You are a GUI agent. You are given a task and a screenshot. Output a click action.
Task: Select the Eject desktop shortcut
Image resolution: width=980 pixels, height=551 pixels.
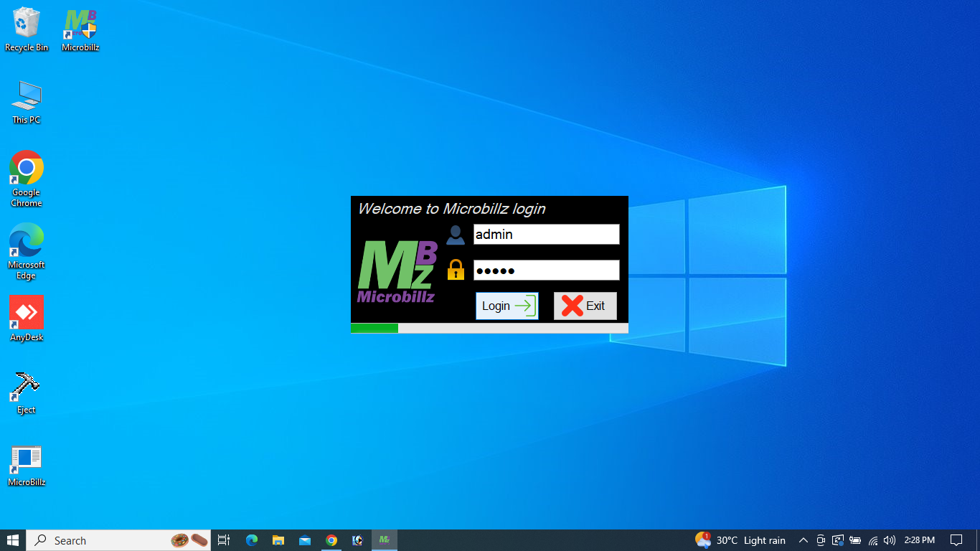[27, 391]
